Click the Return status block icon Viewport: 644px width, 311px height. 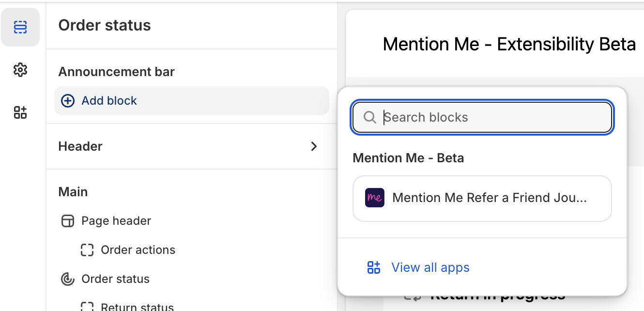[x=87, y=306]
